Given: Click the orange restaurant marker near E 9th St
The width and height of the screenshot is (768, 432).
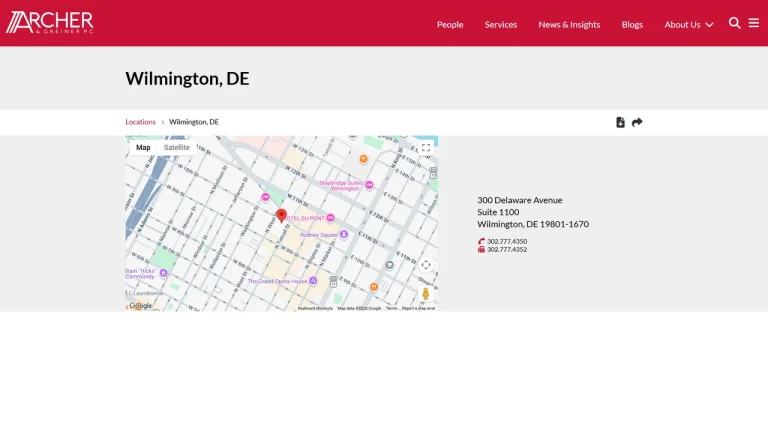Looking at the screenshot, I should (374, 287).
